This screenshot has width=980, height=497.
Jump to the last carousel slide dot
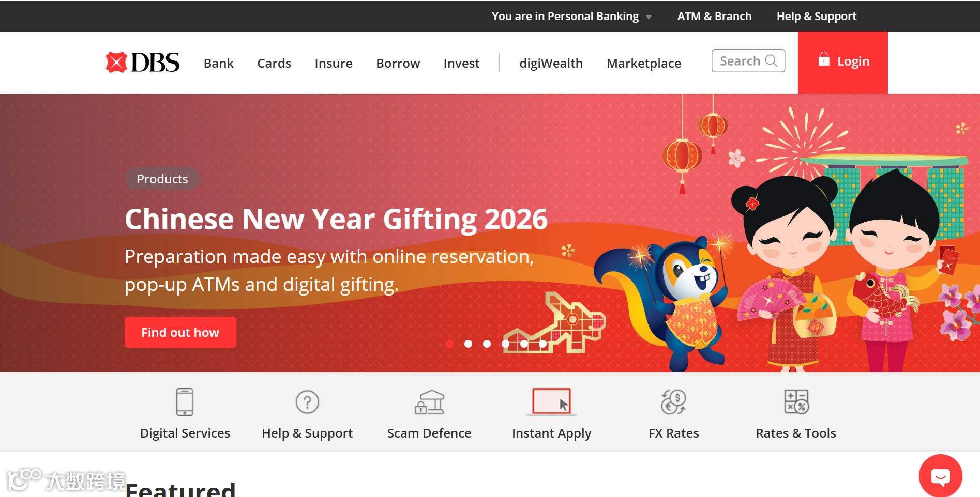[542, 344]
